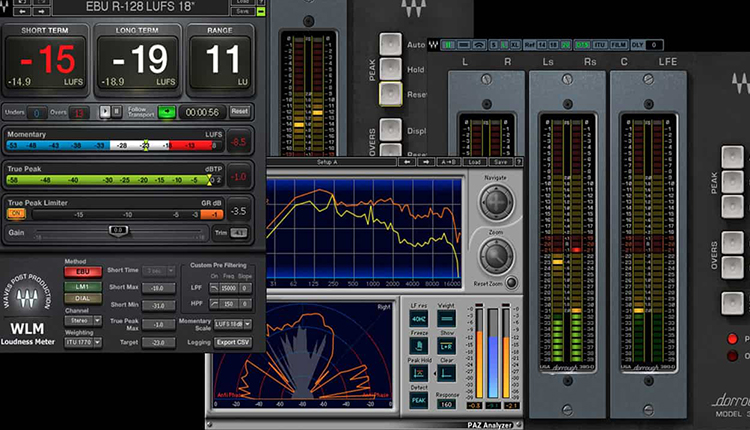Toggle Show L+R in PAZ
750x430 pixels.
point(446,346)
